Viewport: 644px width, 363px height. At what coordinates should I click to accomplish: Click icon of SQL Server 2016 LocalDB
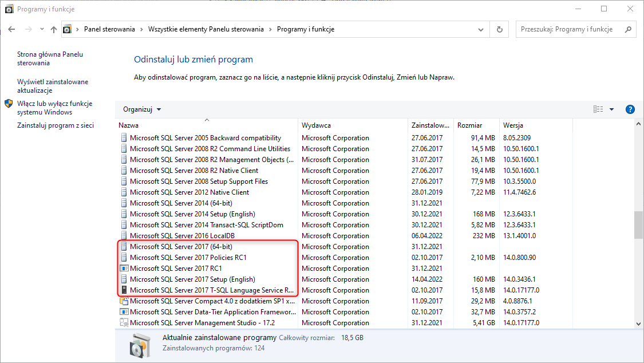click(x=124, y=236)
